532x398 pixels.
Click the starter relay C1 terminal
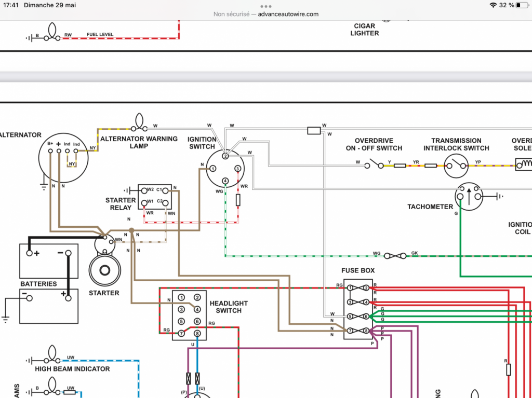[165, 191]
